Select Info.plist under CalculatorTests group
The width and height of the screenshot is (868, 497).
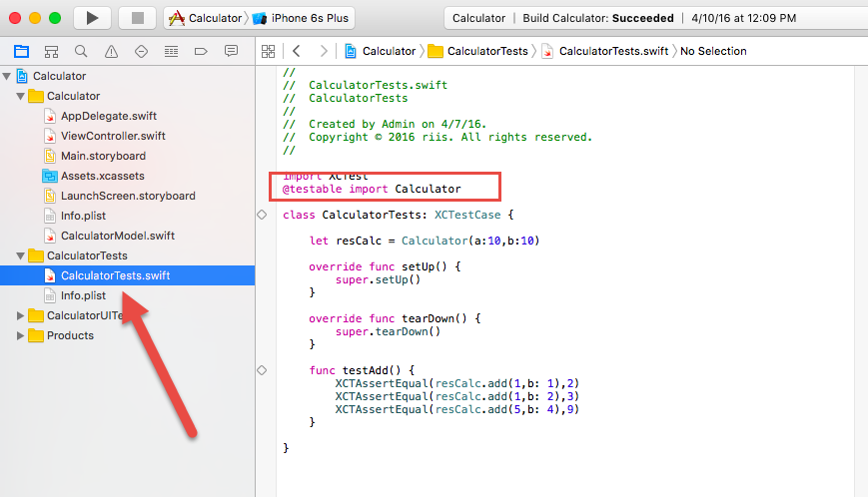pos(83,295)
